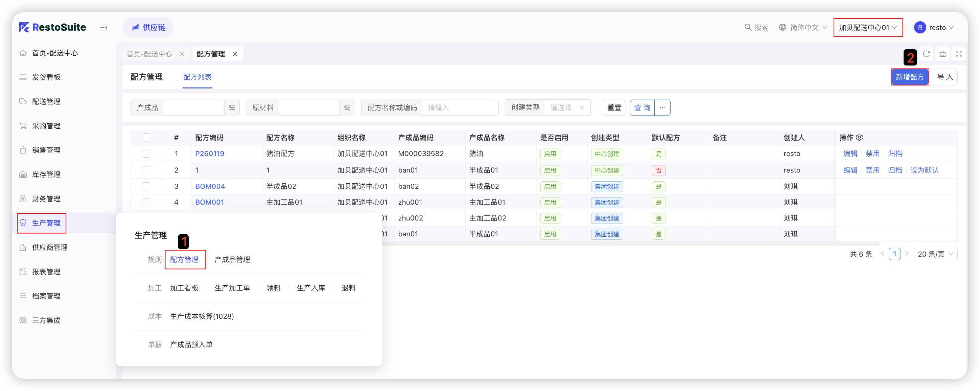Check the row for 猪油配方
980x391 pixels.
(x=146, y=154)
